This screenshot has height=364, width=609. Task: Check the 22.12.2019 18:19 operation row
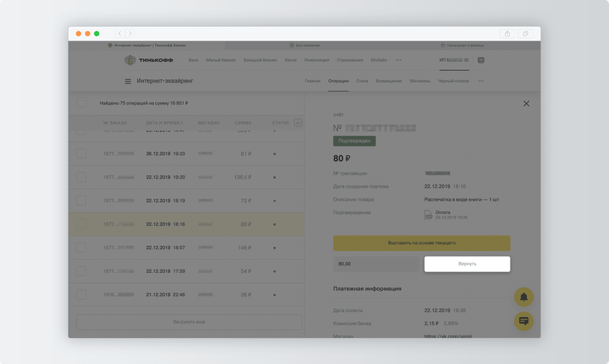point(81,201)
